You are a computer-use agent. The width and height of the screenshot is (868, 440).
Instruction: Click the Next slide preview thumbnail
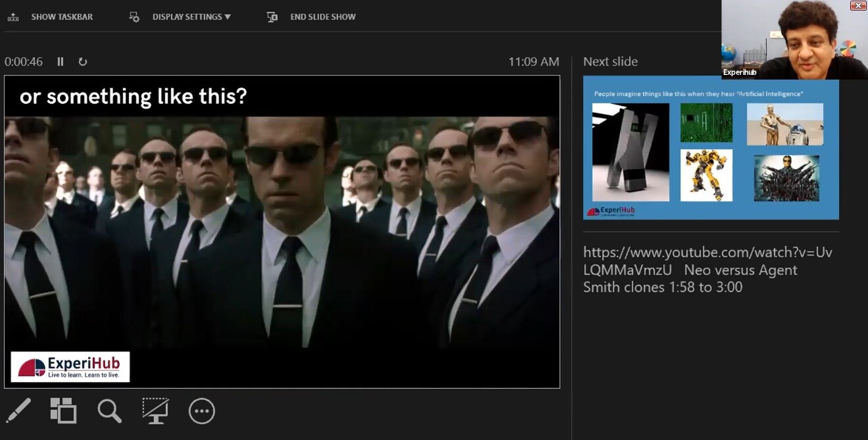pos(711,149)
